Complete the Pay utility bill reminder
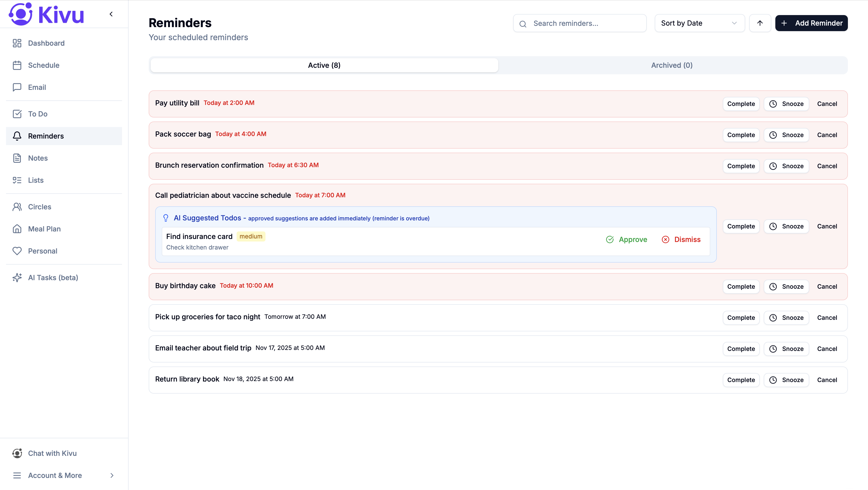Screen dimensions: 868x490 741,104
